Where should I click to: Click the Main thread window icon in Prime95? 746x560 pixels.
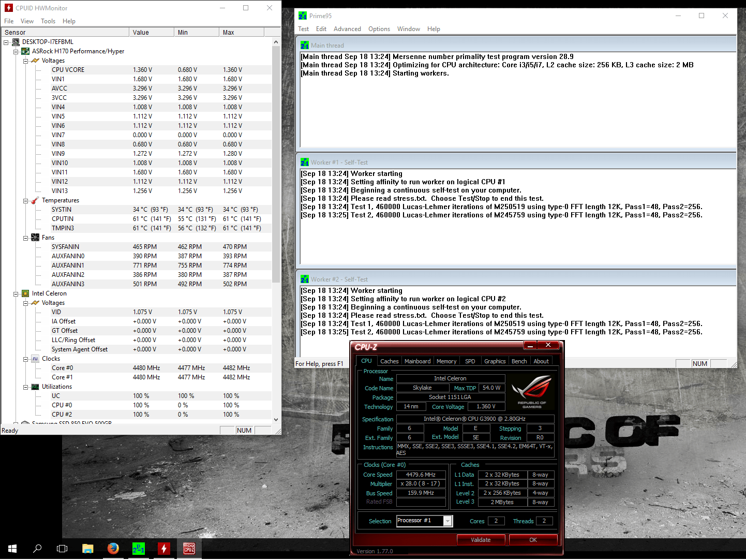pyautogui.click(x=305, y=46)
